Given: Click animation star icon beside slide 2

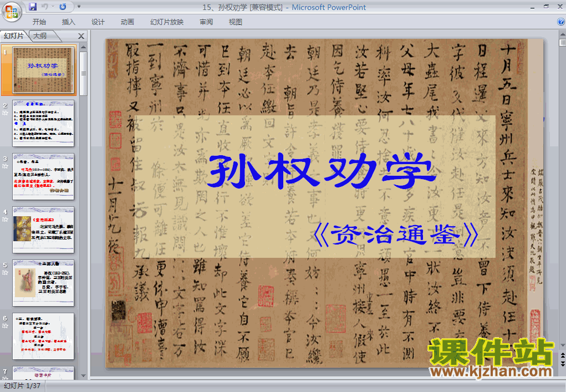Looking at the screenshot, I should [x=5, y=113].
